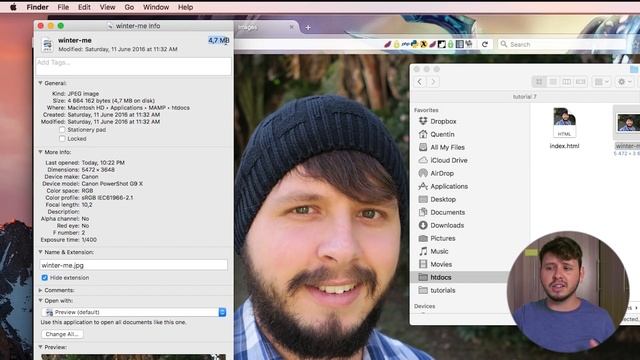The width and height of the screenshot is (640, 360).
Task: Collapse the Open with section
Action: (x=40, y=300)
